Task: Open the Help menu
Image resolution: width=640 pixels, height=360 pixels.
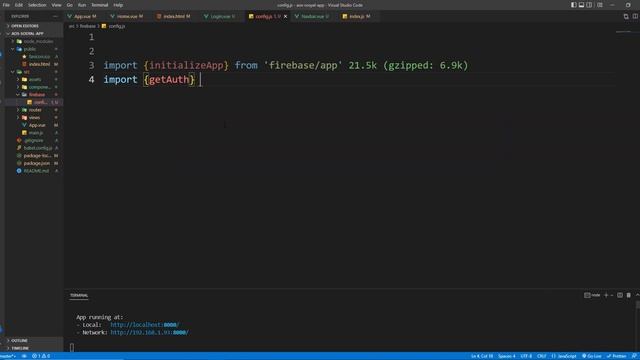Action: 118,5
